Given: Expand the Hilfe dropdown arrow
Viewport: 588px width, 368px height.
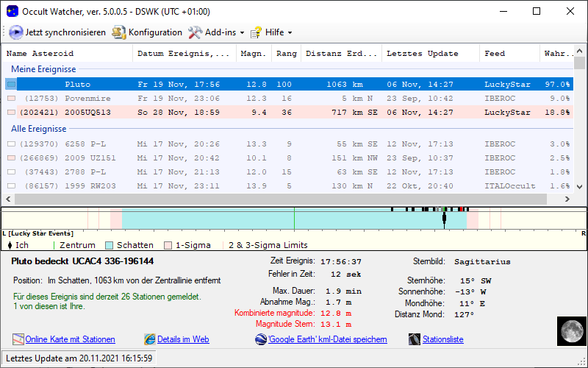Looking at the screenshot, I should 290,33.
